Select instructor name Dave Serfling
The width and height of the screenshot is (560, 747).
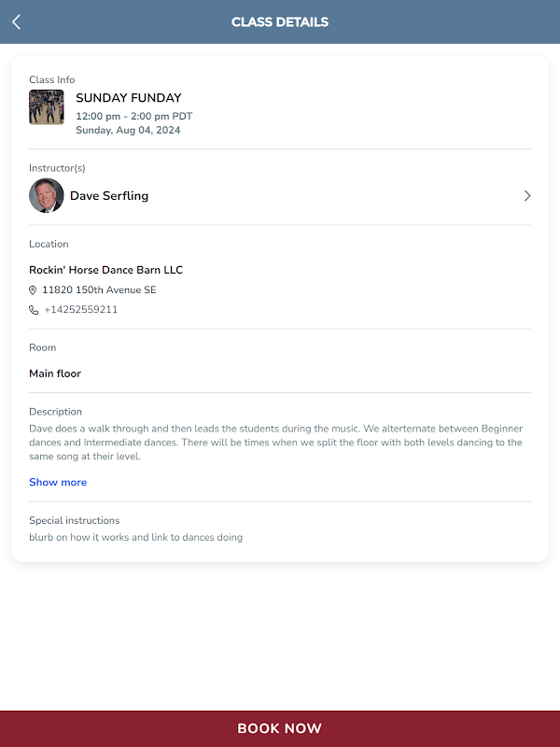pos(109,196)
